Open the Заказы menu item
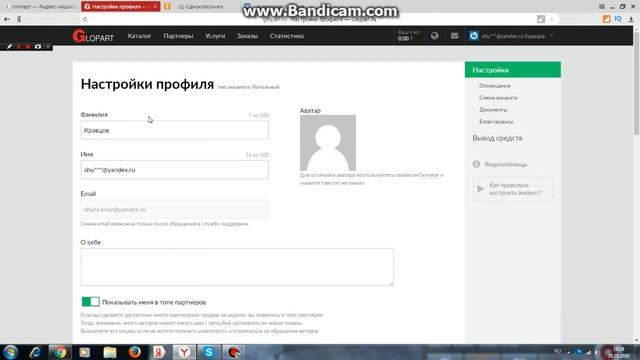This screenshot has width=640, height=360. pyautogui.click(x=247, y=36)
